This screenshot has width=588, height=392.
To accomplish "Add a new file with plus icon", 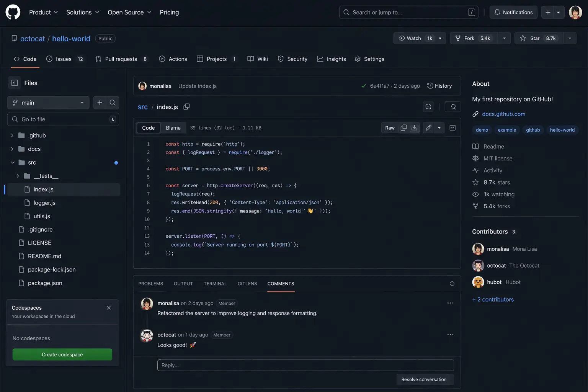I will [100, 103].
